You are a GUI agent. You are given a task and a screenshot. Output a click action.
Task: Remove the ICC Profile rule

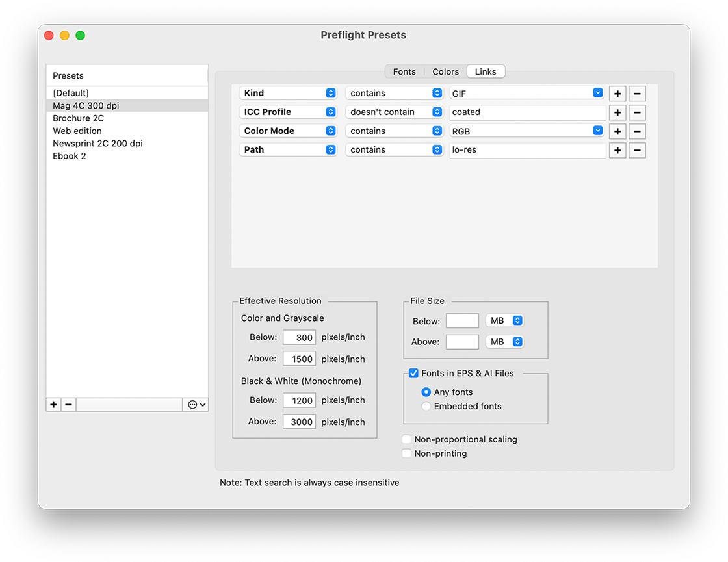point(637,112)
